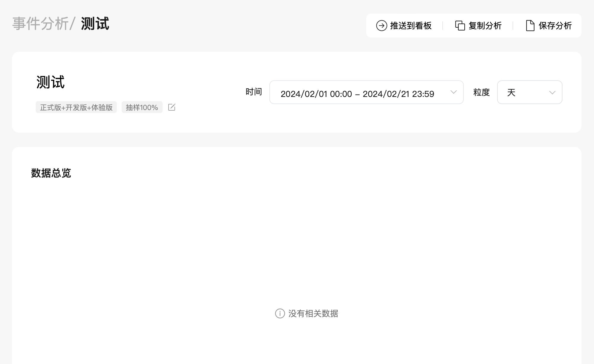
Task: Click the 测试 breadcrumb title
Action: click(x=95, y=24)
